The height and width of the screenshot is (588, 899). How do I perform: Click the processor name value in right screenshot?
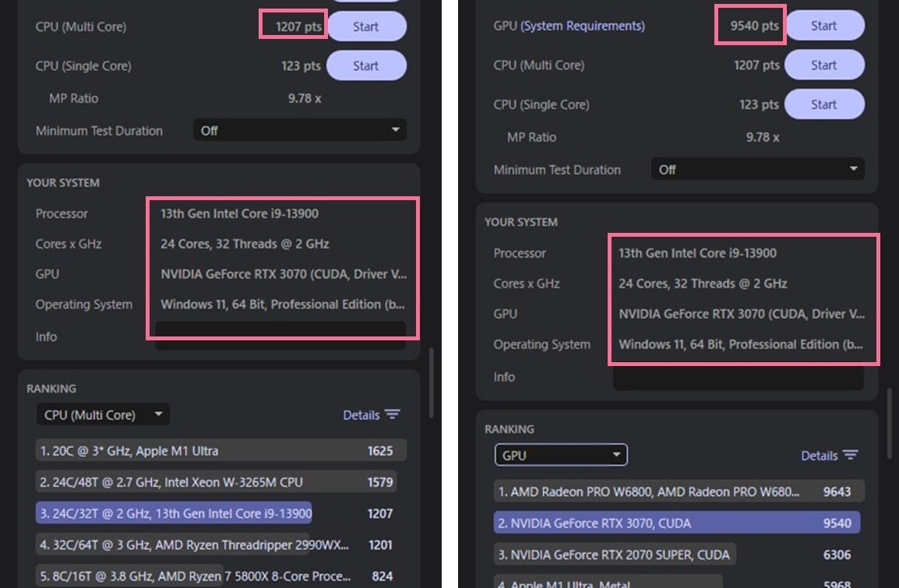click(x=698, y=253)
